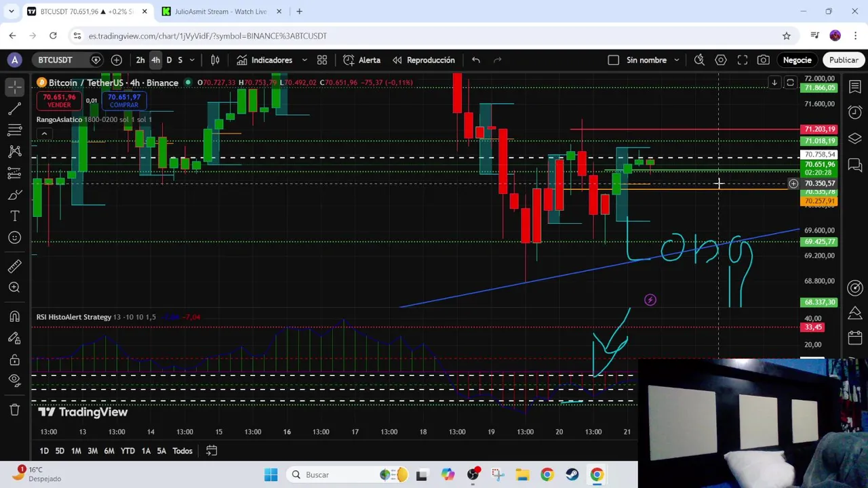The height and width of the screenshot is (488, 868).
Task: Select the trend line drawing tool
Action: click(15, 108)
